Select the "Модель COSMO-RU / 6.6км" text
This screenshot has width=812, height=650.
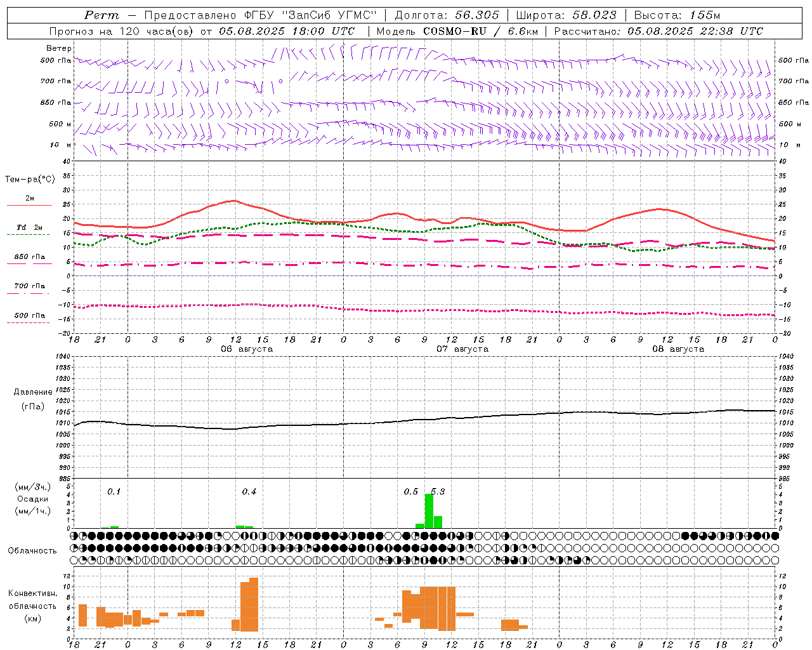pyautogui.click(x=457, y=31)
